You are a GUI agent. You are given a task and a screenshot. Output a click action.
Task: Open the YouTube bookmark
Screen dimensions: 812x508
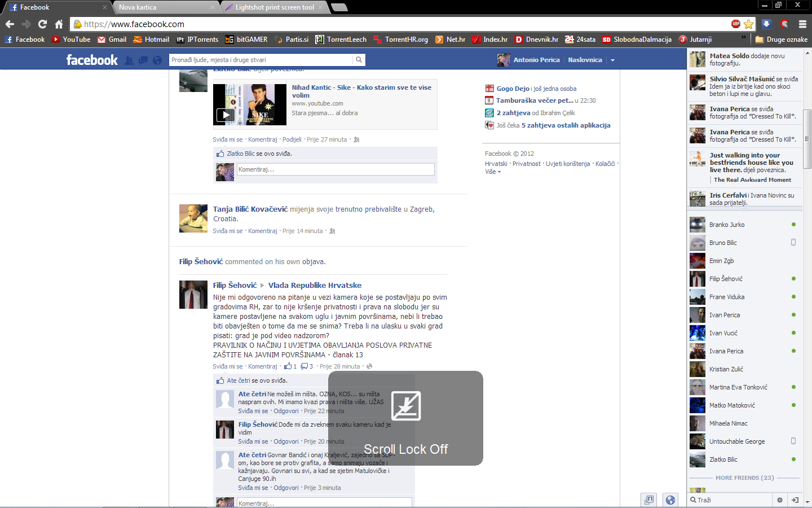coord(71,40)
